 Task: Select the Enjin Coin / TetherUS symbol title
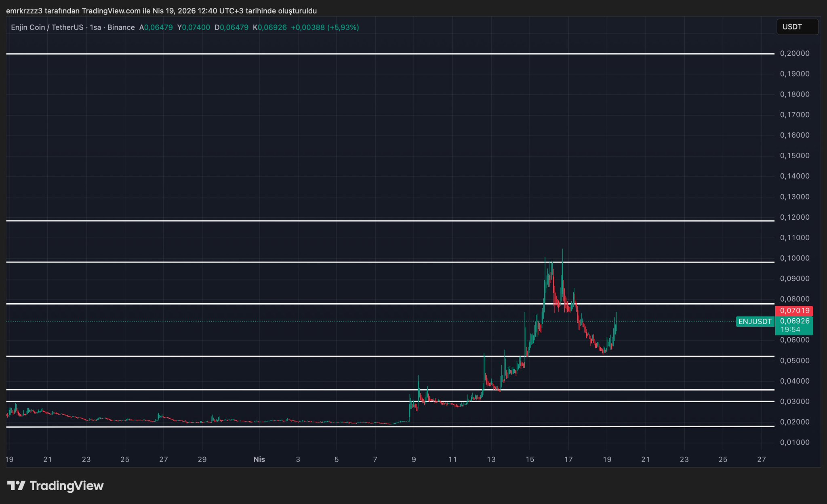tap(47, 27)
